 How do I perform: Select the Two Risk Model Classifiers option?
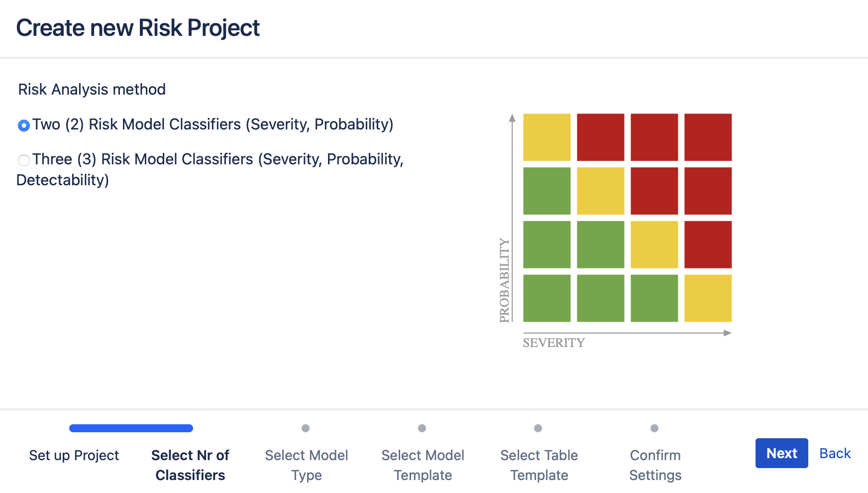[23, 125]
